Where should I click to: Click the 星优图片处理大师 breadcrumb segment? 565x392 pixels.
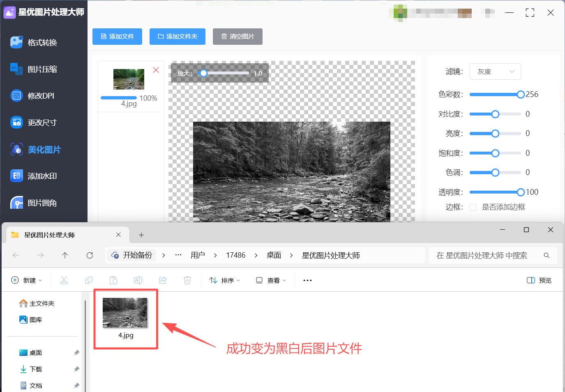click(x=331, y=255)
